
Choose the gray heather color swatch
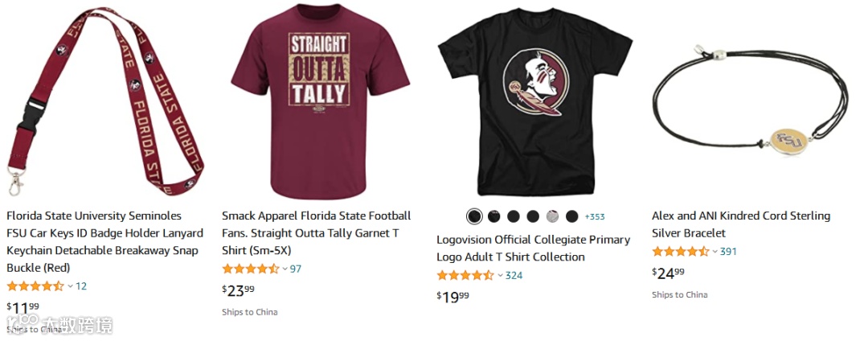click(x=552, y=216)
